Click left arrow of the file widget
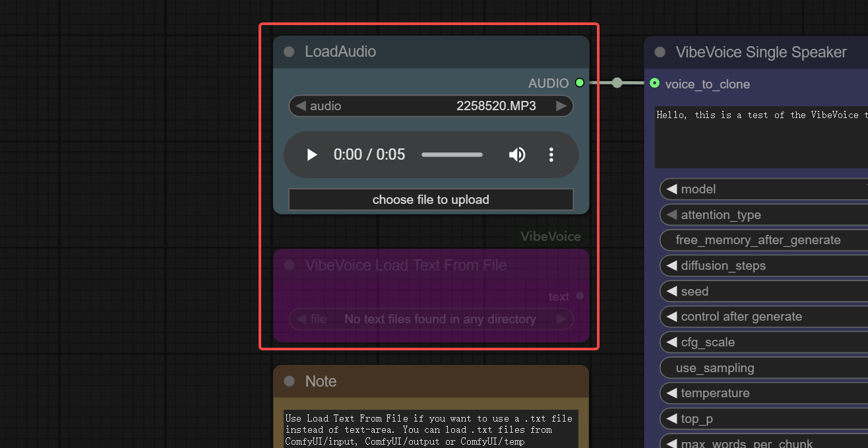 coord(300,319)
